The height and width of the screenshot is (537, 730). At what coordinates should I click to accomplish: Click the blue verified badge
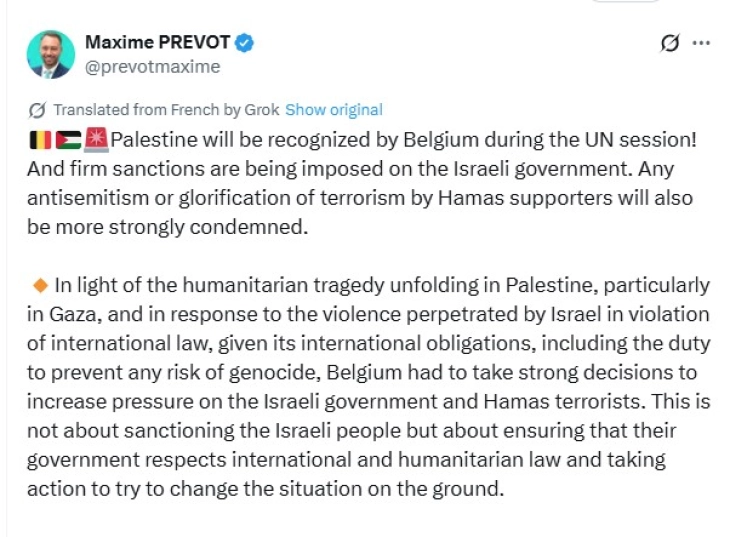pos(245,42)
